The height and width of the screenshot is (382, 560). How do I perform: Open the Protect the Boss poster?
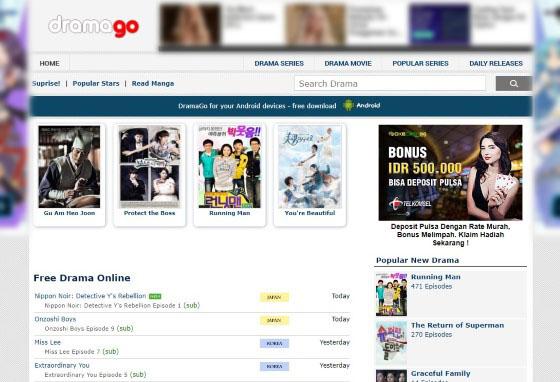(x=150, y=167)
